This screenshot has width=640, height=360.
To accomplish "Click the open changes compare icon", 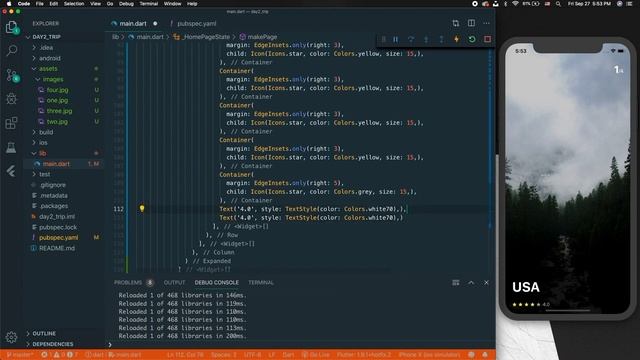I will (456, 23).
